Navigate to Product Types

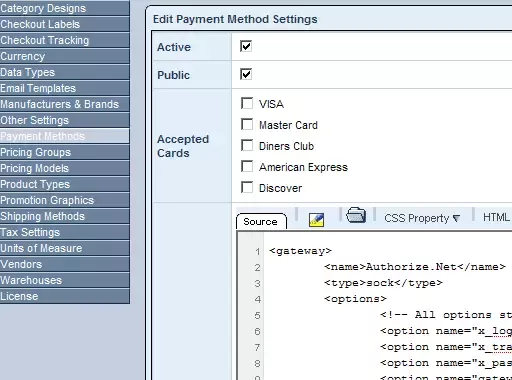coord(65,184)
